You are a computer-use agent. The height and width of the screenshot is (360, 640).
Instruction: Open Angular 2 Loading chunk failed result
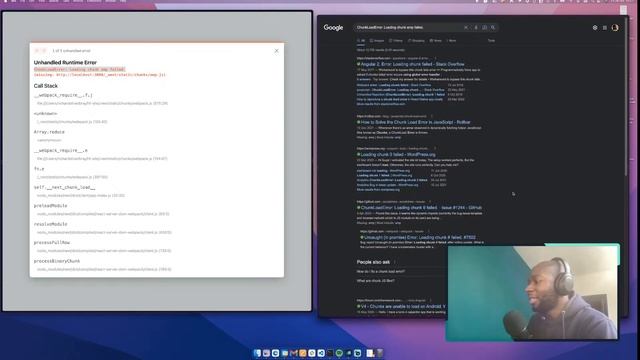412,64
